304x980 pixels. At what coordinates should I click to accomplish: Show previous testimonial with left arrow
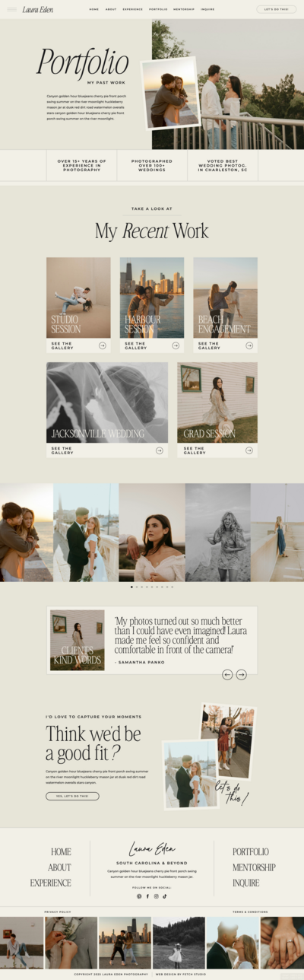pos(227,674)
